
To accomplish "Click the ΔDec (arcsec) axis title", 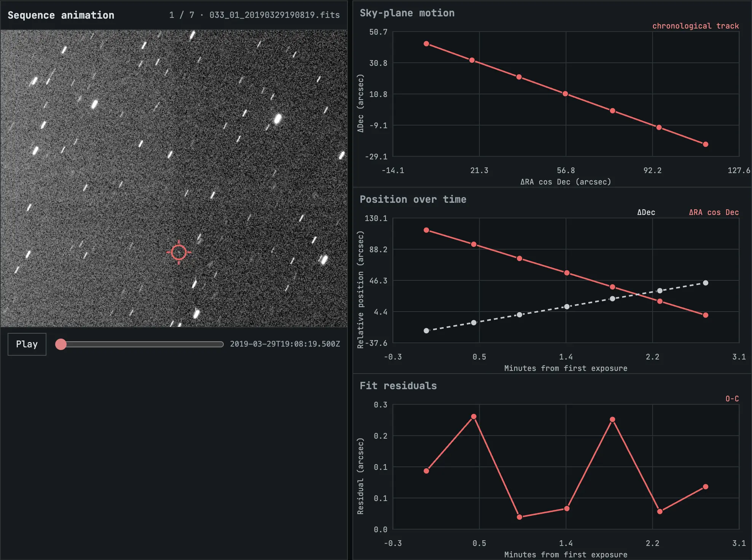I will 360,103.
